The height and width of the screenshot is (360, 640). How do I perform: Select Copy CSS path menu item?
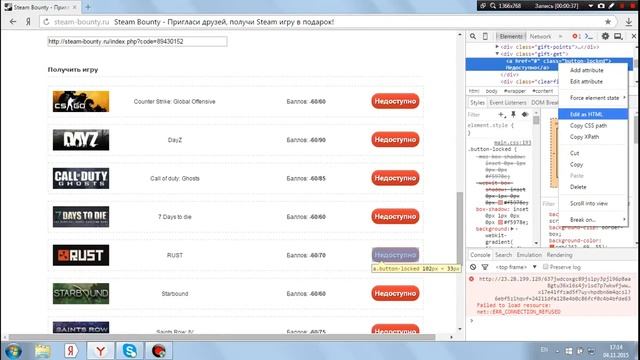[593, 126]
